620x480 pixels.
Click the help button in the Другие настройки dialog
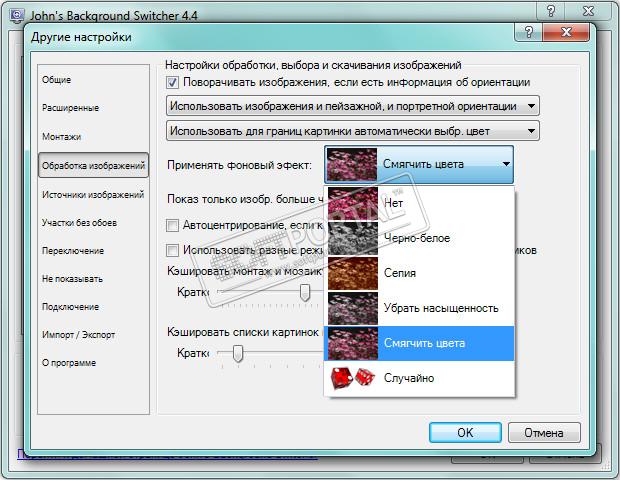pos(529,32)
